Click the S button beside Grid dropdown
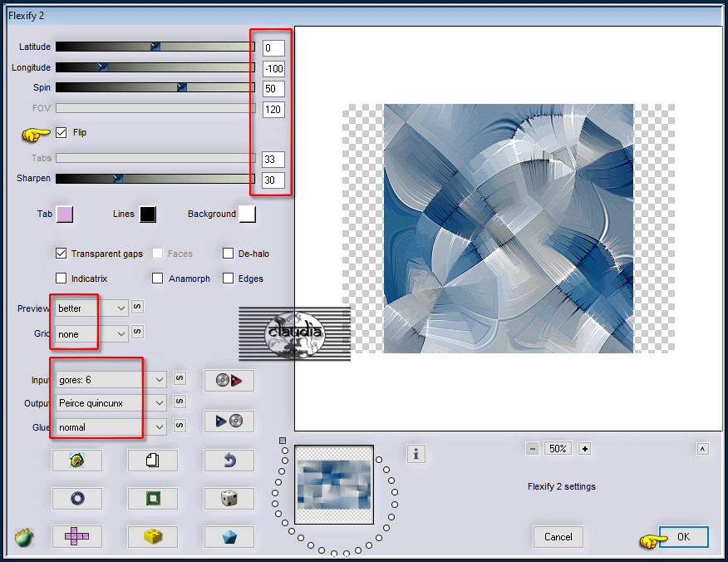 point(137,332)
